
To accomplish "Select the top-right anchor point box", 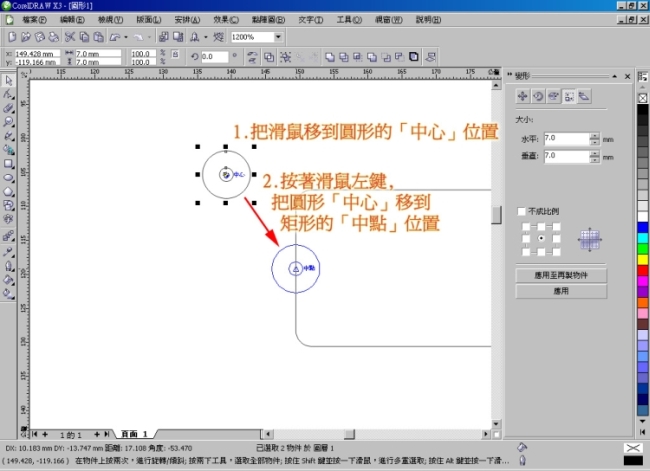I will 556,226.
